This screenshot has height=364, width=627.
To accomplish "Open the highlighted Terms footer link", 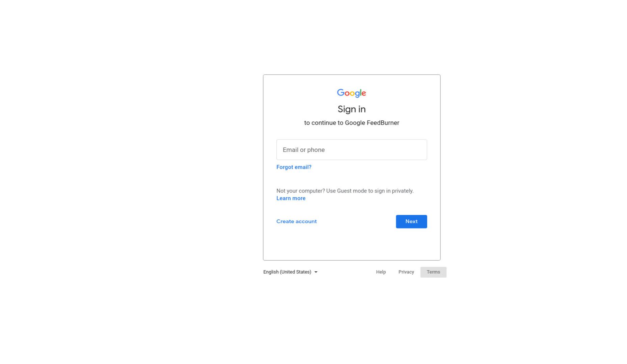I will click(433, 272).
